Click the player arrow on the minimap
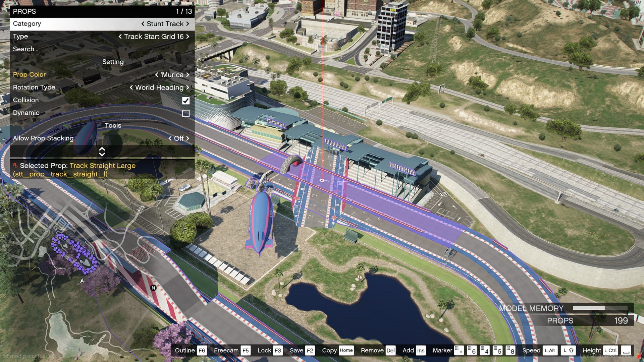Screen dimensions: 644x362 click(82, 281)
